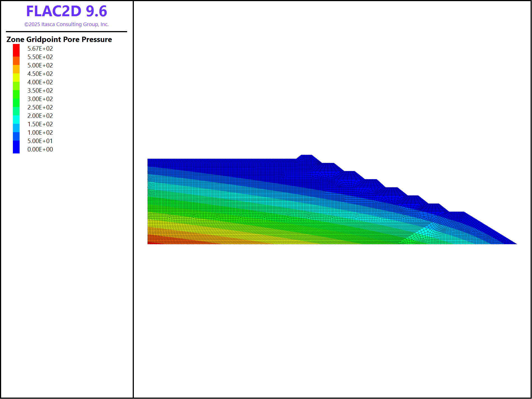Select the dark blue swatch beside 0.00E+00
Image resolution: width=532 pixels, height=399 pixels.
point(16,147)
